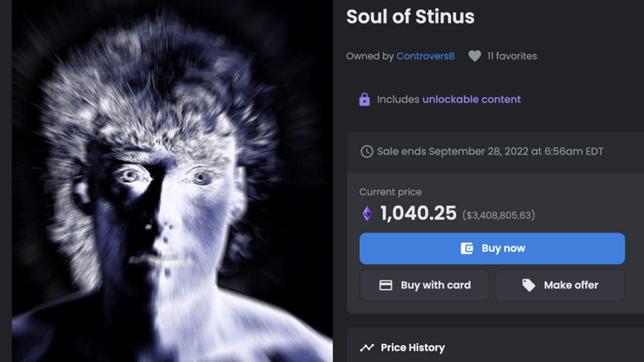Select the Make offer button
The width and height of the screenshot is (644, 362).
(559, 285)
